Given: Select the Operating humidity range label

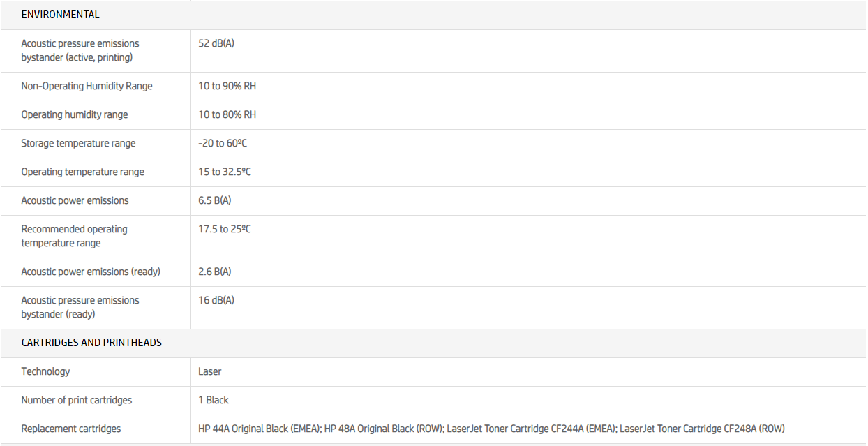Looking at the screenshot, I should (75, 115).
